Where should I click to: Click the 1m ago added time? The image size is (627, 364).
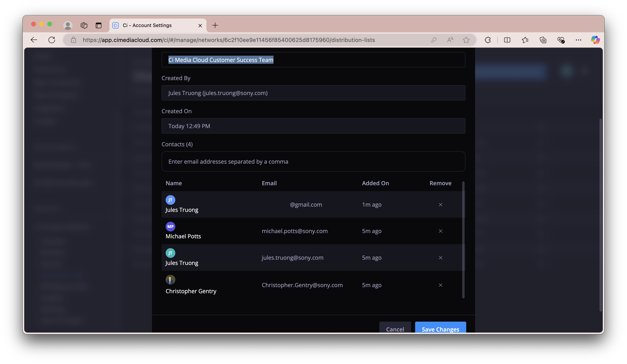point(372,204)
